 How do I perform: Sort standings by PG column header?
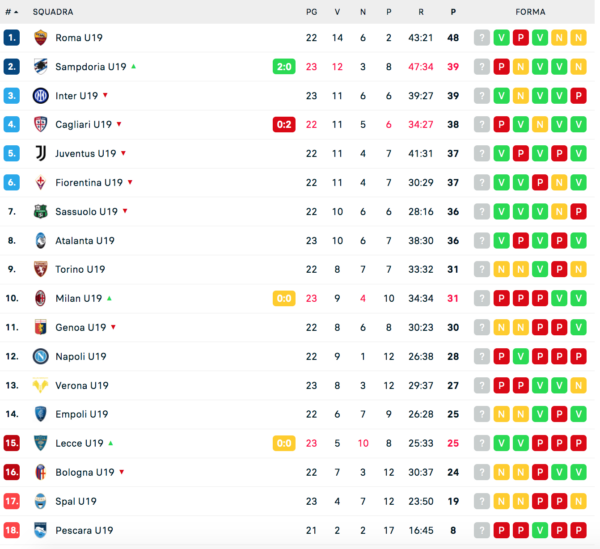311,12
